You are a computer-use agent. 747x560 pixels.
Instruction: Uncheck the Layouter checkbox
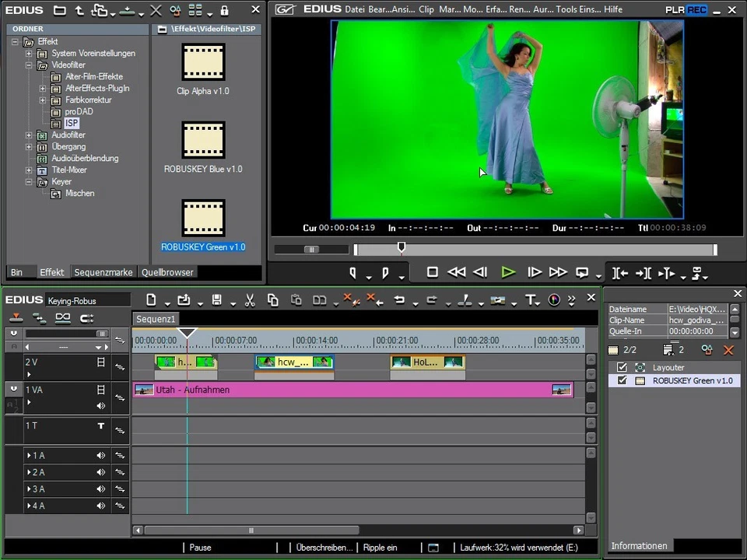click(622, 367)
